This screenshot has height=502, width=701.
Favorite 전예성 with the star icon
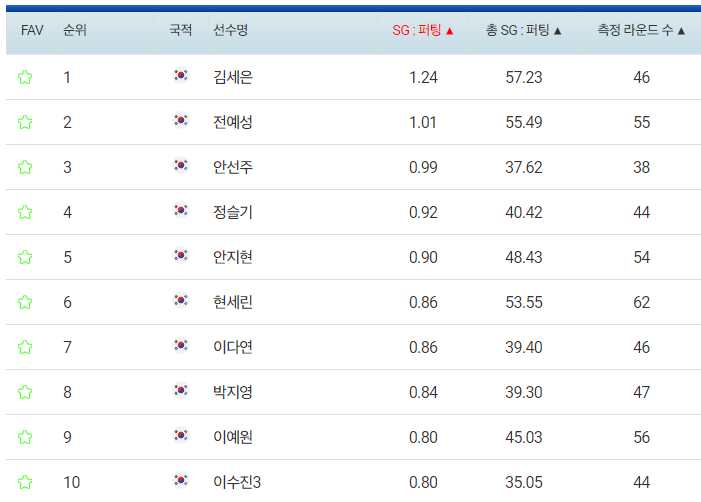[25, 122]
